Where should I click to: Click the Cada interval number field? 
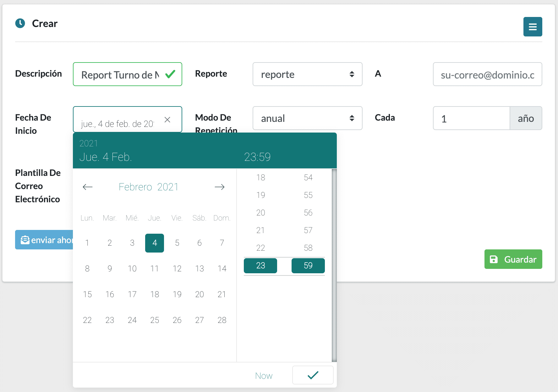[471, 118]
